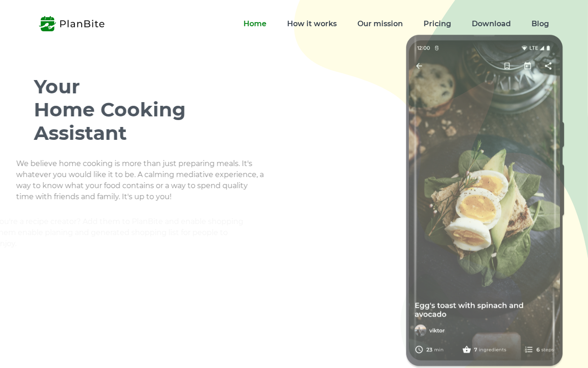Bookmark the recipe in phone mockup
This screenshot has width=588, height=368.
pyautogui.click(x=507, y=66)
